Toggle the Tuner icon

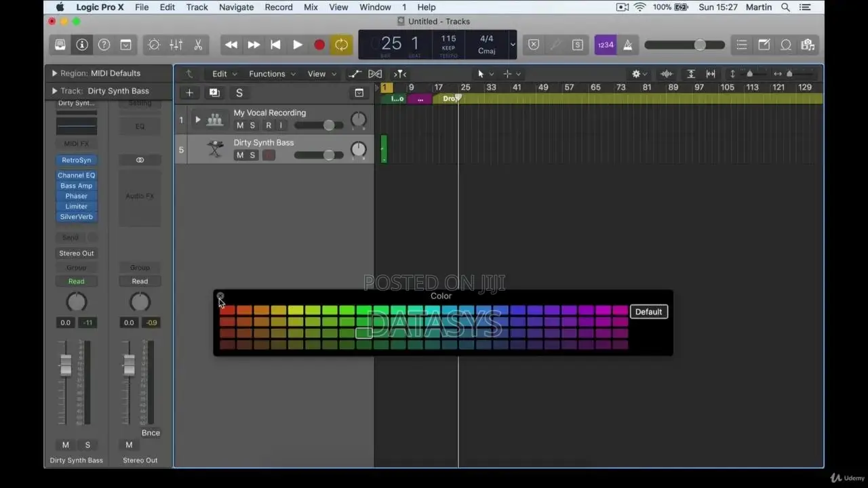[555, 45]
